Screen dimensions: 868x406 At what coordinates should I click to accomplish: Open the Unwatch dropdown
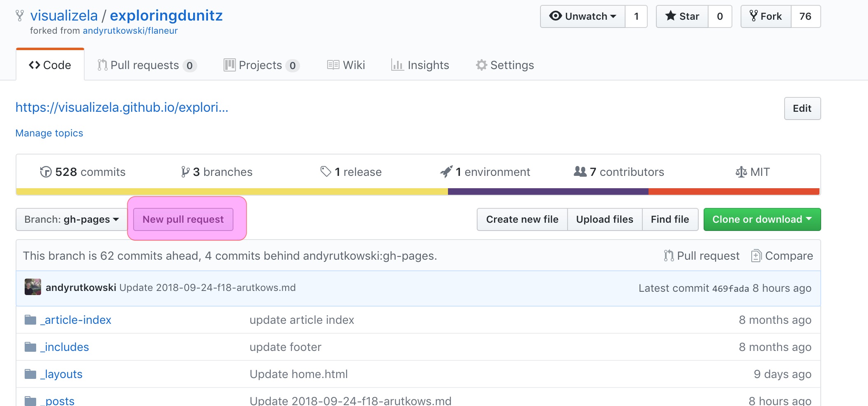(x=583, y=16)
